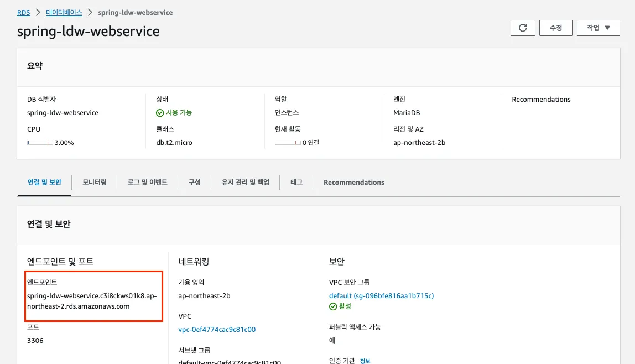This screenshot has width=635, height=364.
Task: Click the 수정 modify button
Action: click(x=556, y=28)
